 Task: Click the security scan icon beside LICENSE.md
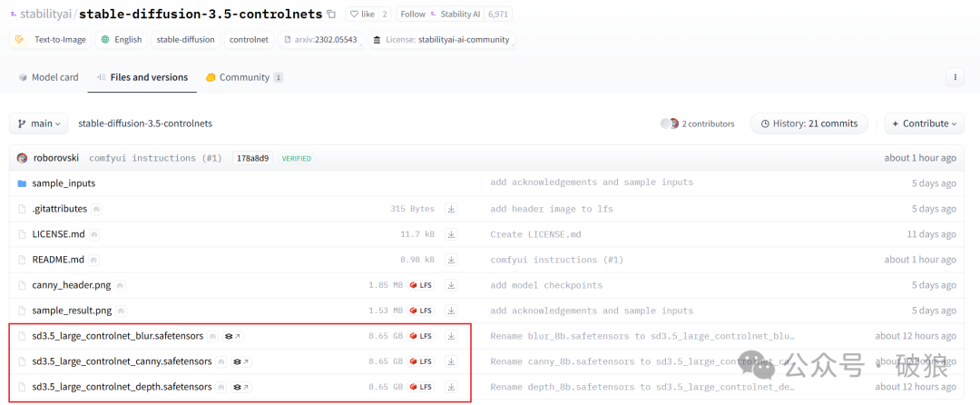coord(93,234)
